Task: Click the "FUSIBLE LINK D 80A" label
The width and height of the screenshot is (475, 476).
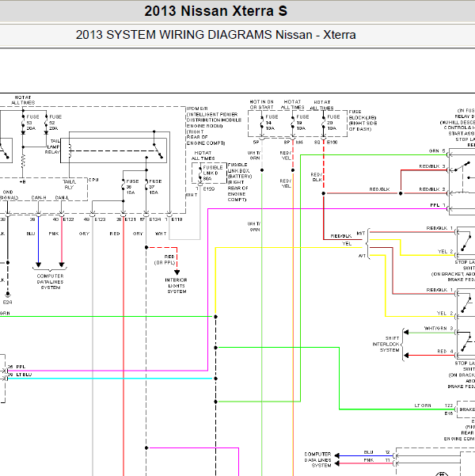Action: (x=212, y=173)
